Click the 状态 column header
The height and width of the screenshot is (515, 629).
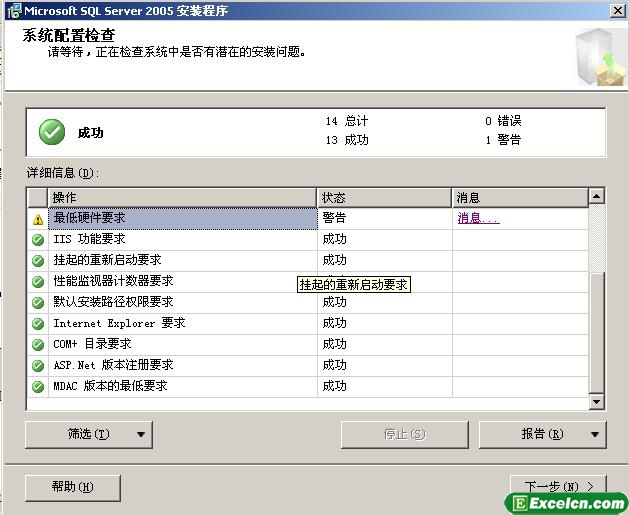384,198
